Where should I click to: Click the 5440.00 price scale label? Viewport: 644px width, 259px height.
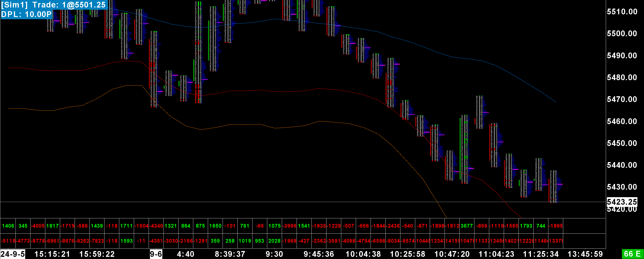pos(622,165)
